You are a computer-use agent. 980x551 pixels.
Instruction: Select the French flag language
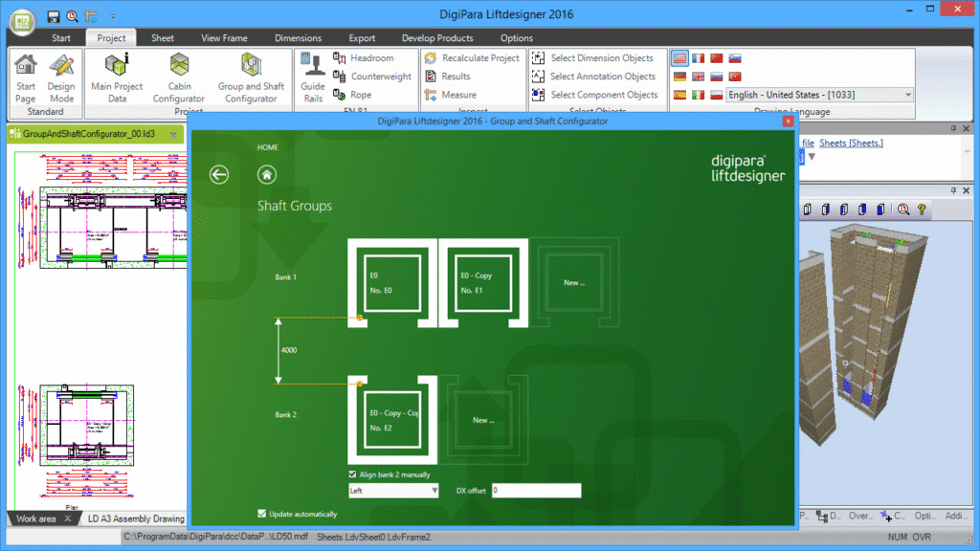[x=698, y=58]
